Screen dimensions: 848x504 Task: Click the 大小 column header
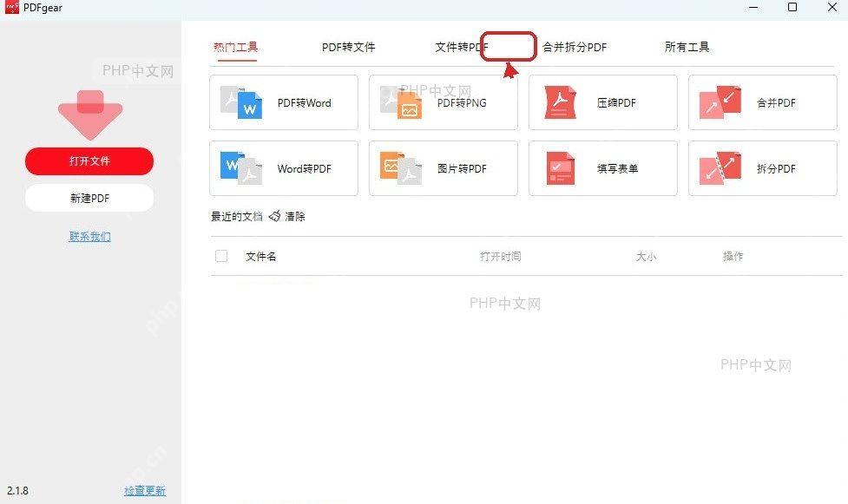tap(647, 256)
